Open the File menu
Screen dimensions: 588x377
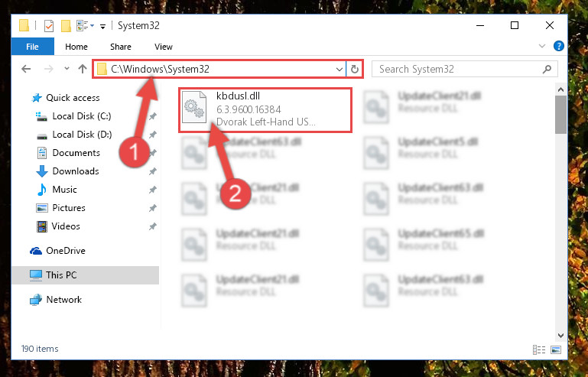(x=33, y=47)
